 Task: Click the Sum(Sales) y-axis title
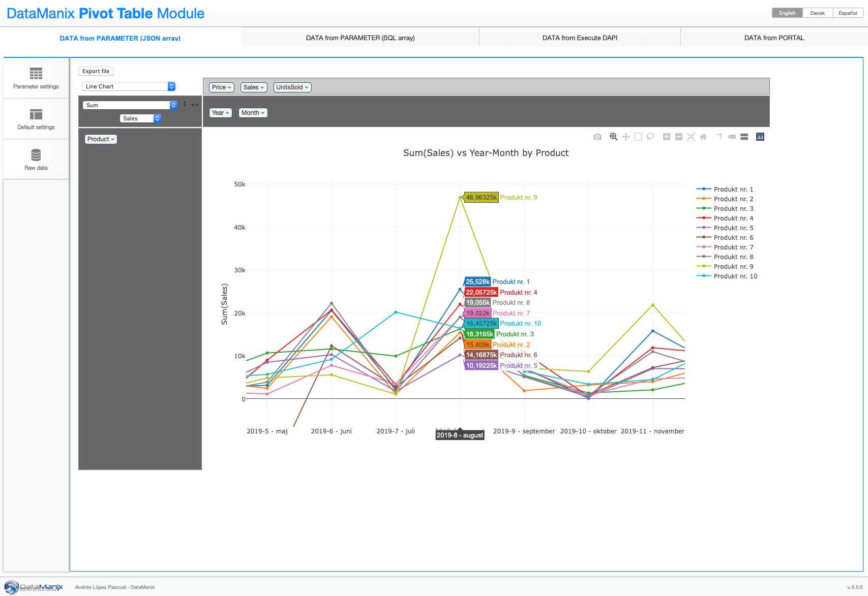[x=224, y=304]
